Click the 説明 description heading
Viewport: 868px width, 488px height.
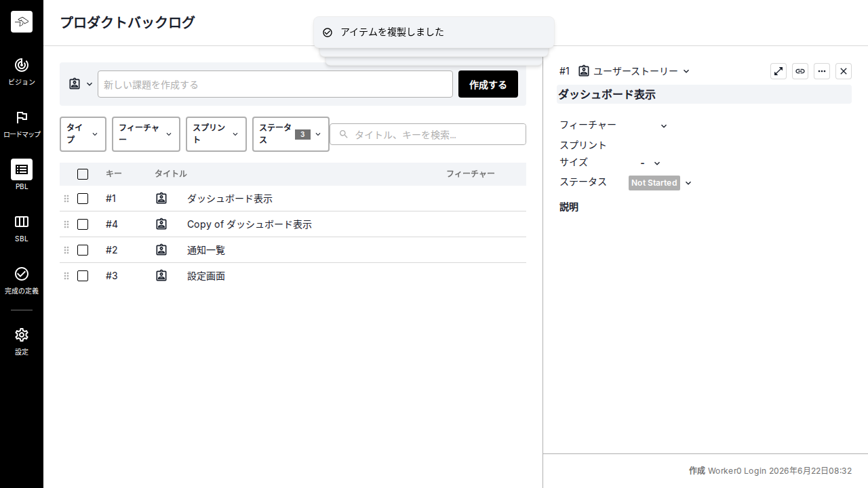[x=569, y=207]
